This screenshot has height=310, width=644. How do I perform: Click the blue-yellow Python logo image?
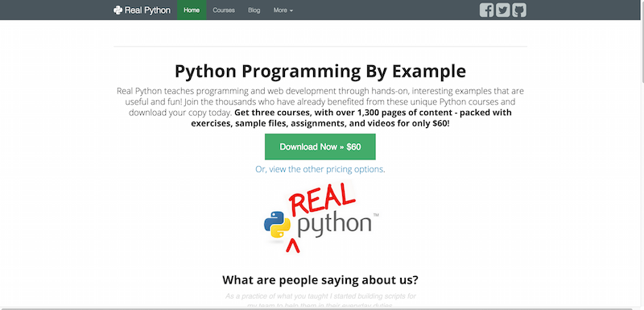pyautogui.click(x=277, y=225)
